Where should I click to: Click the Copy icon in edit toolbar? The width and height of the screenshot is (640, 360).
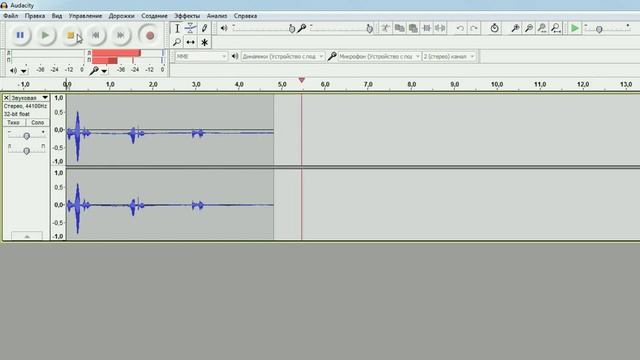coord(399,28)
